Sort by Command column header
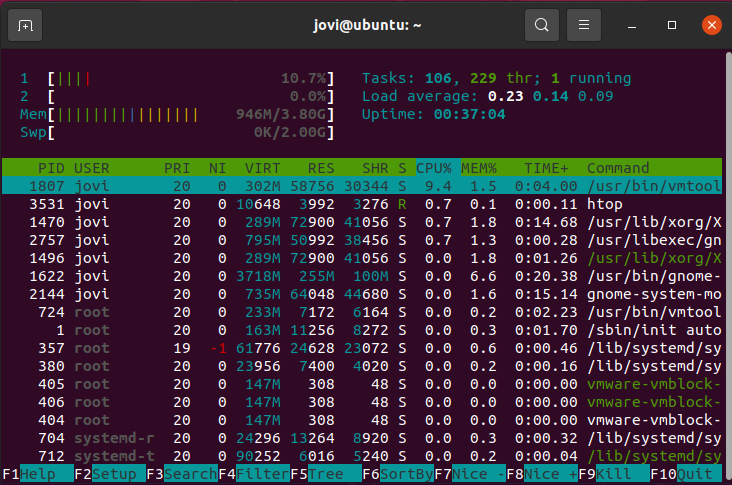The image size is (732, 485). click(x=618, y=168)
